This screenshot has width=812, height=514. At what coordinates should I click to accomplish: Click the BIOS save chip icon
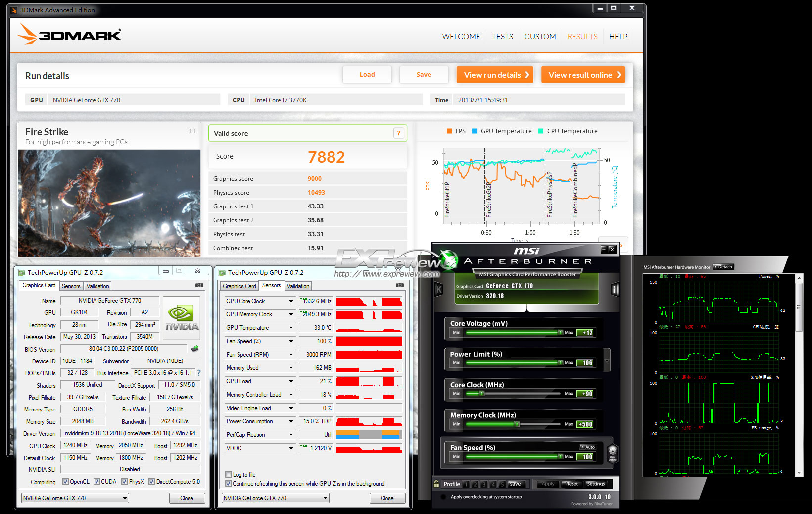pyautogui.click(x=195, y=349)
